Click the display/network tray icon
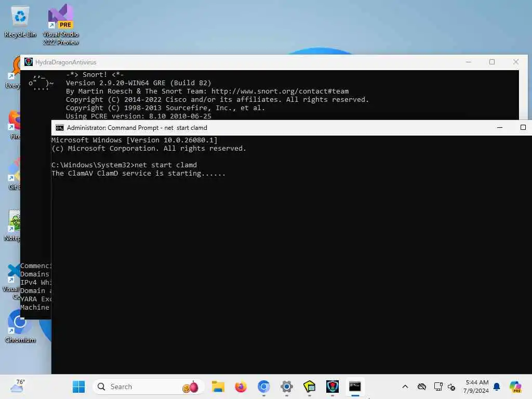 pos(438,387)
